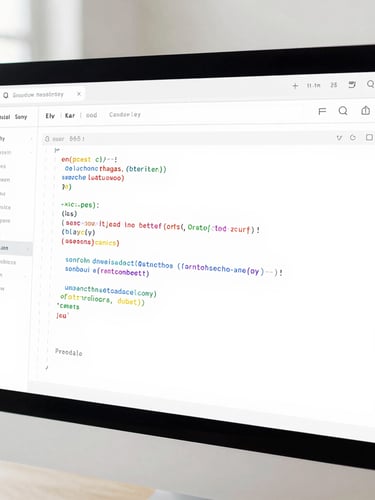Click the "11-1n" text in top bar

click(313, 85)
